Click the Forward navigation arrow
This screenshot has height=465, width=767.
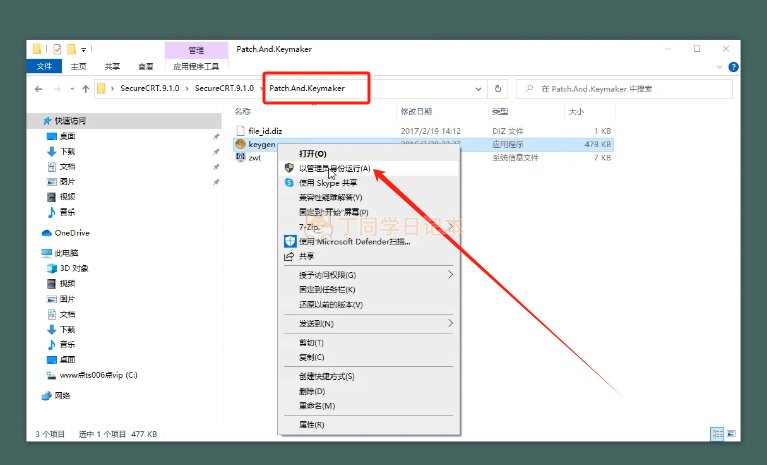click(57, 89)
